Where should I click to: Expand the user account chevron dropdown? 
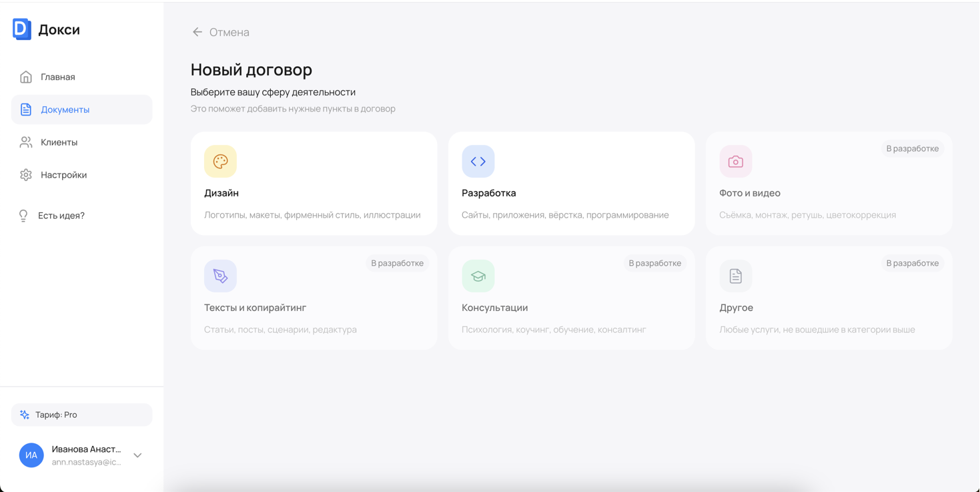pos(137,455)
